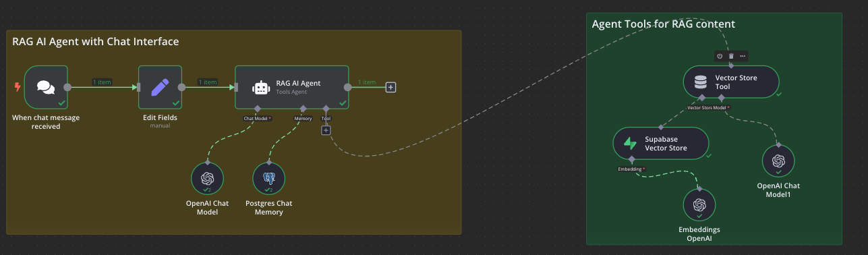Select the Agent Tools for RAG content note title

pos(664,24)
